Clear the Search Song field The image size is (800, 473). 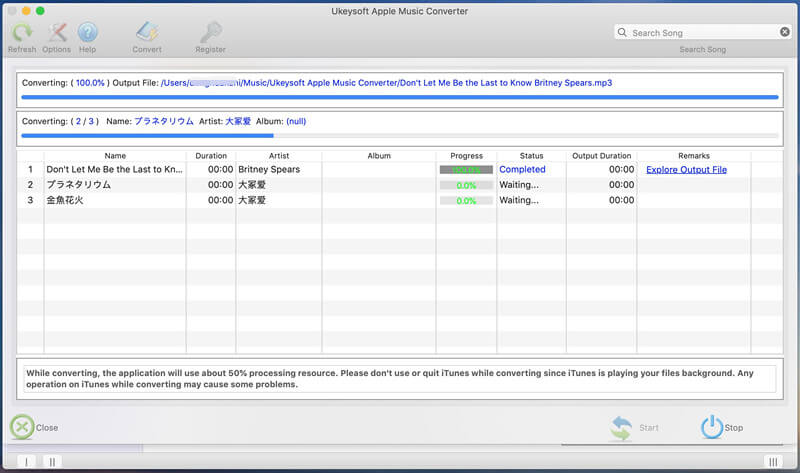click(x=785, y=32)
